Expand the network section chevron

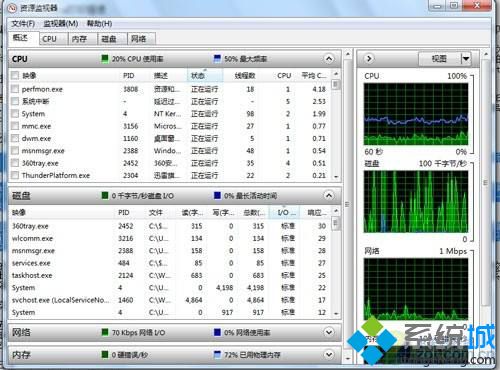329,332
